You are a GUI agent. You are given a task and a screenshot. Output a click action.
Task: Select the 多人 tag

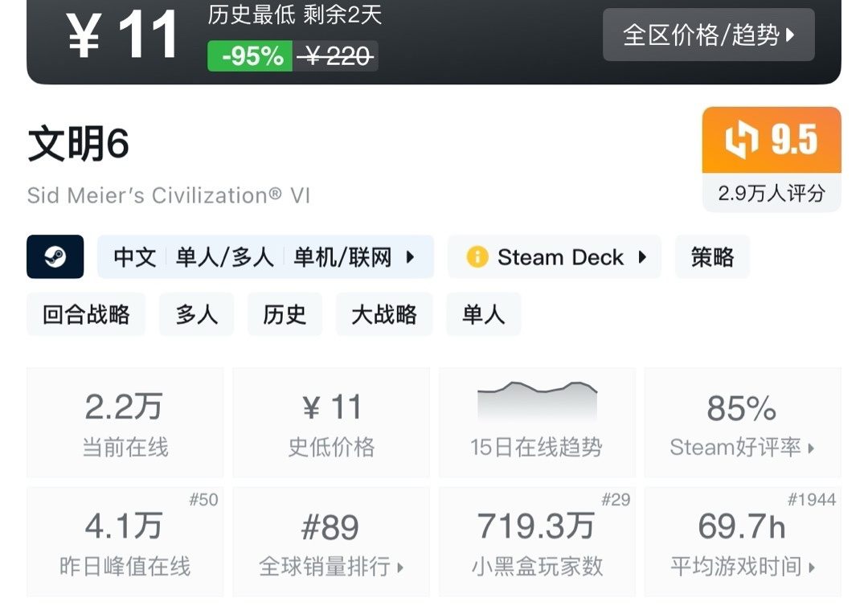click(196, 314)
